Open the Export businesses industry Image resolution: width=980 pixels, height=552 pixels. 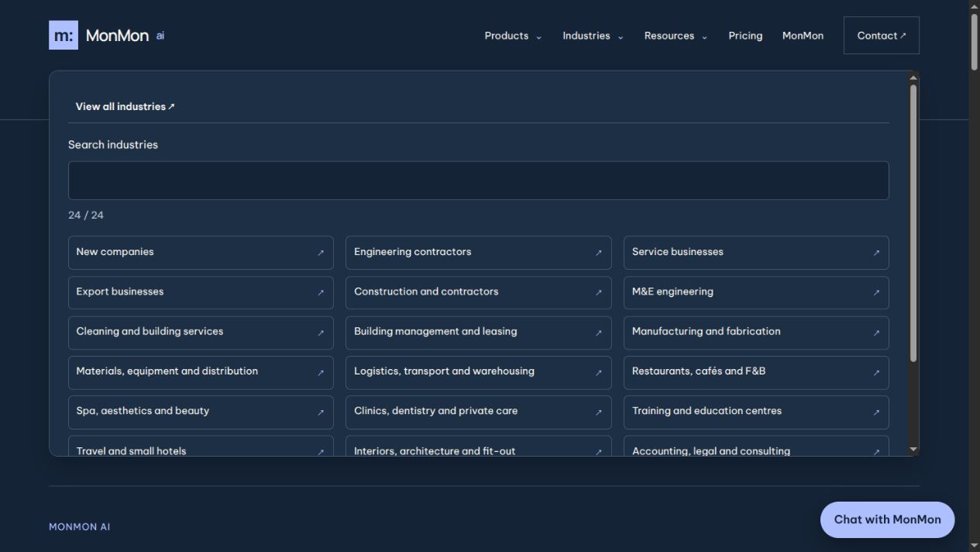(201, 292)
